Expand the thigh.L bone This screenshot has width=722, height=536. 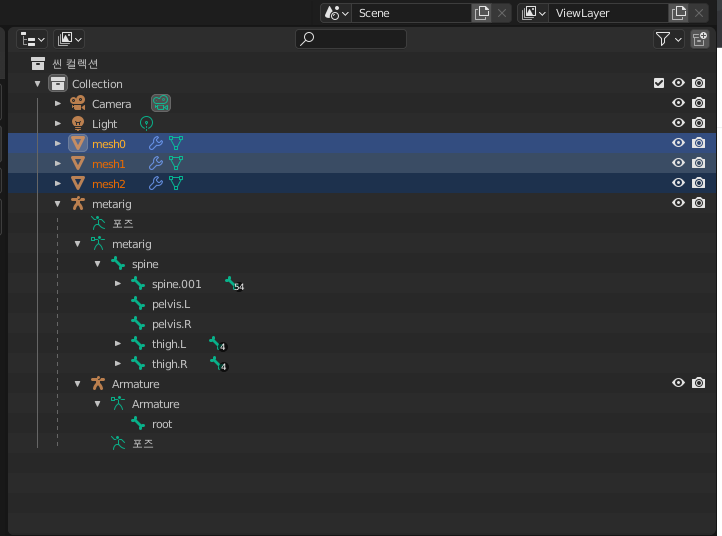coord(118,344)
